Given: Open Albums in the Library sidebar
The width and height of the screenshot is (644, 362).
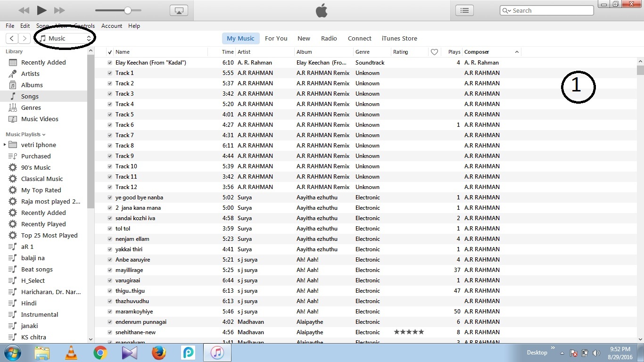Looking at the screenshot, I should (x=32, y=85).
